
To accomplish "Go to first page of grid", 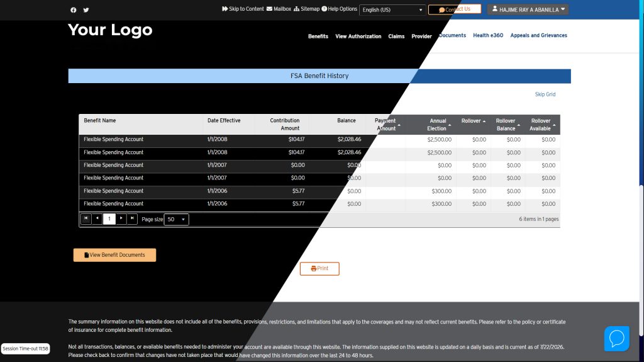I will coord(86,219).
